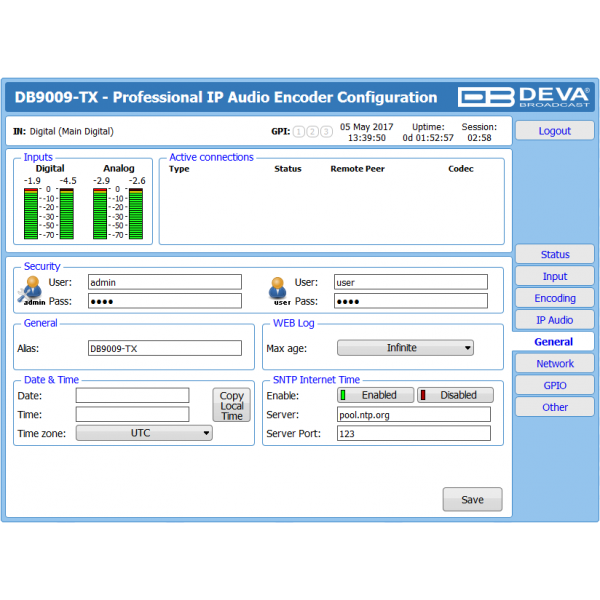The image size is (600, 600).
Task: Click the Digital level value -4.5
Action: [68, 181]
